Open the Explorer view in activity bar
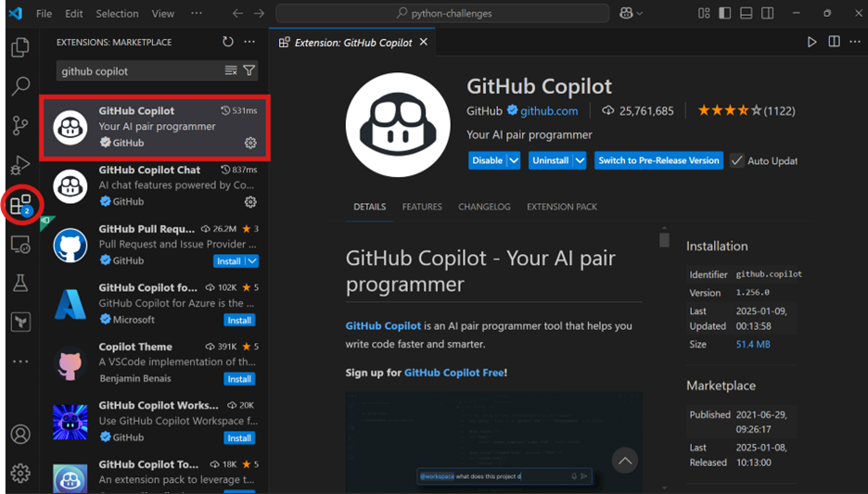 point(20,47)
